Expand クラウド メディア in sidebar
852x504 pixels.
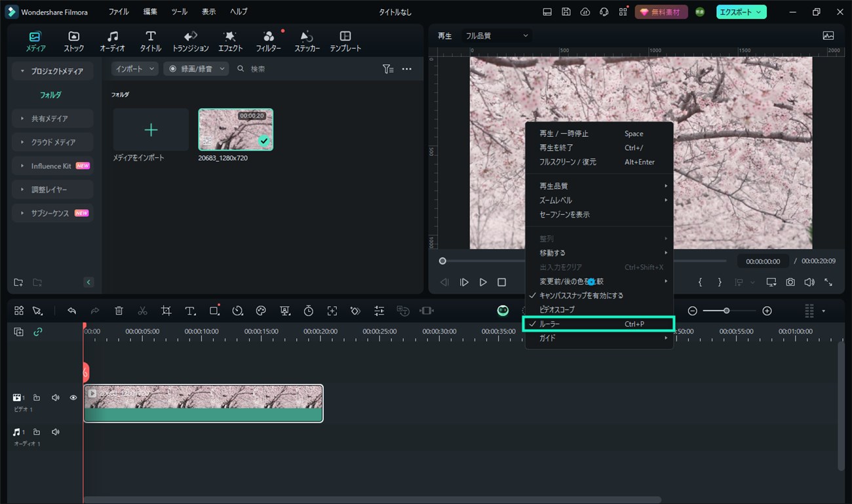coord(52,142)
